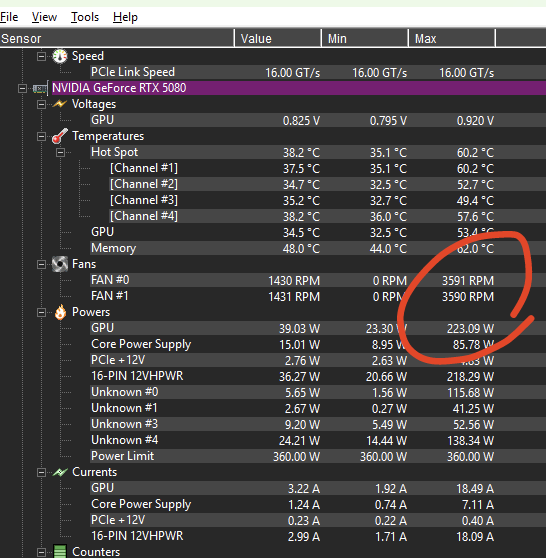Open the Help menu
The height and width of the screenshot is (558, 546).
point(125,17)
